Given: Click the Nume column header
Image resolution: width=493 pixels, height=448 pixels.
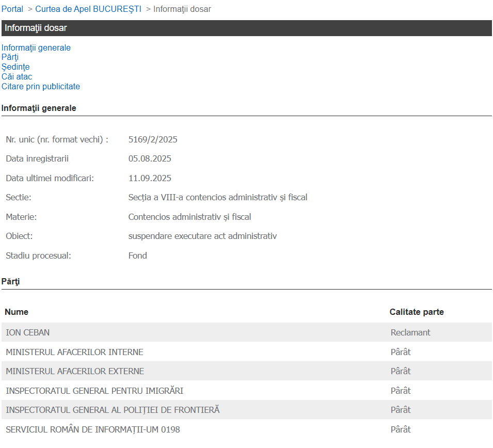Looking at the screenshot, I should pos(17,312).
